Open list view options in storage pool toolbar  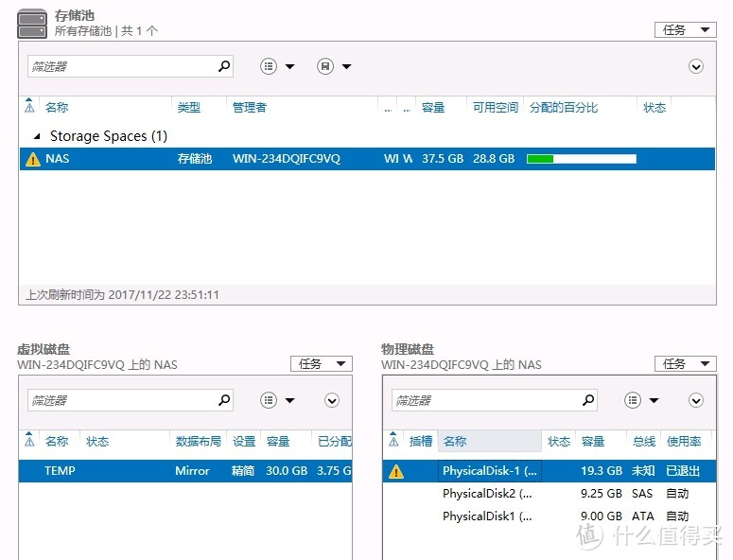[x=269, y=66]
